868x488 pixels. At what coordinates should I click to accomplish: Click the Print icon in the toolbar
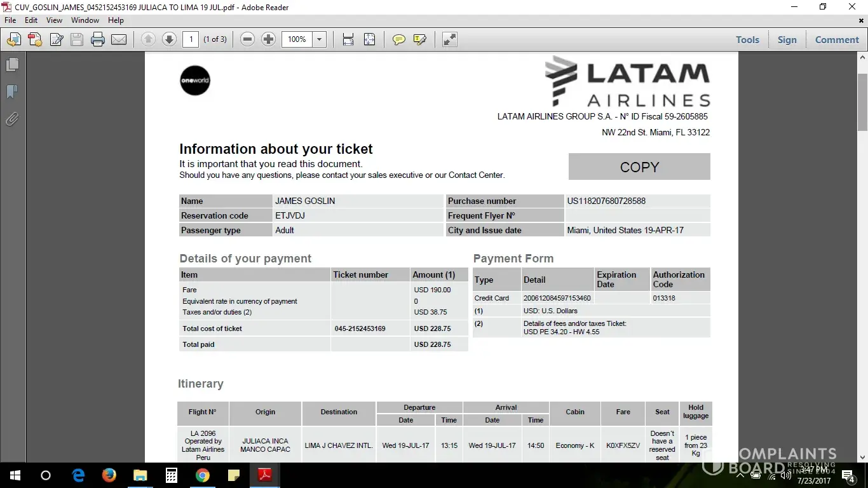(98, 39)
